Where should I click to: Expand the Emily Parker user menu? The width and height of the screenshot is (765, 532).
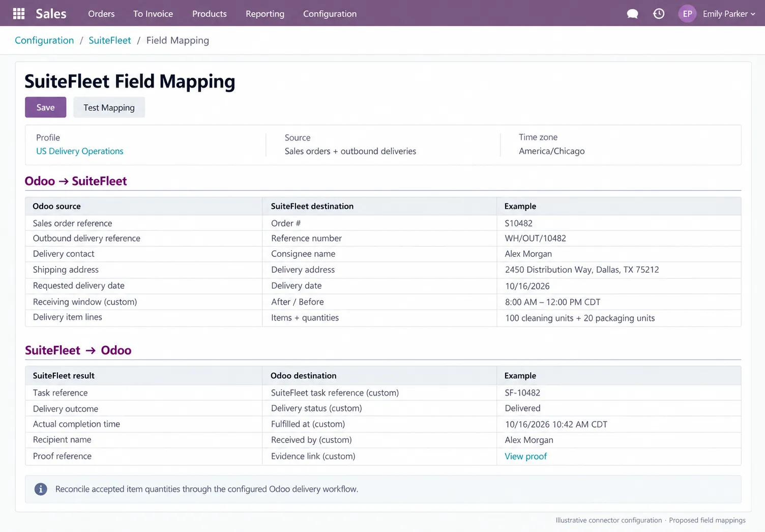pos(729,14)
